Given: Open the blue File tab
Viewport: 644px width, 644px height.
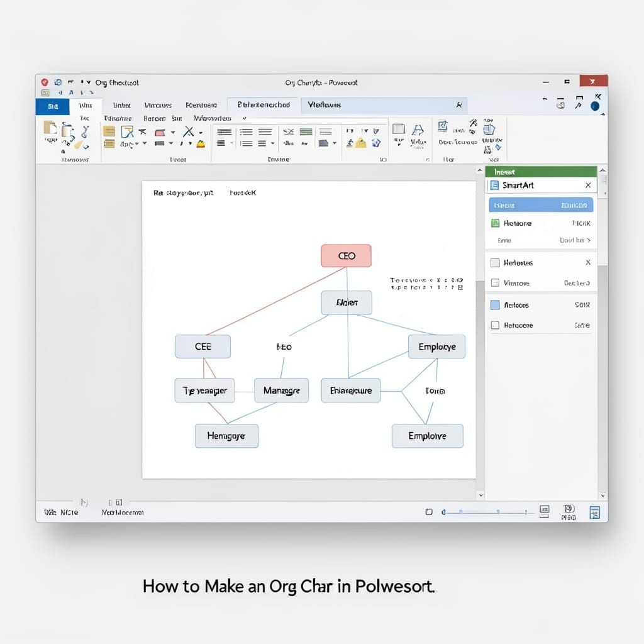Looking at the screenshot, I should tap(53, 106).
